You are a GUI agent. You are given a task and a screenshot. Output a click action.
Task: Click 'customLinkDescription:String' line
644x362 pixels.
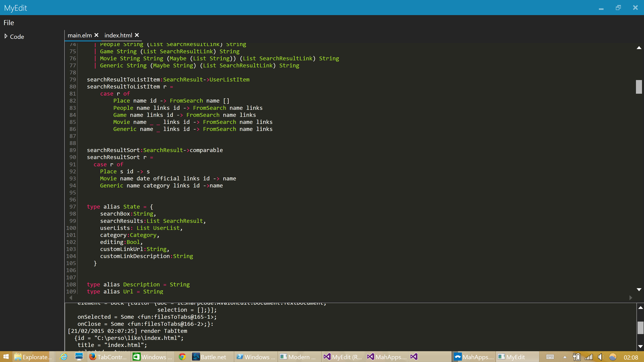147,256
